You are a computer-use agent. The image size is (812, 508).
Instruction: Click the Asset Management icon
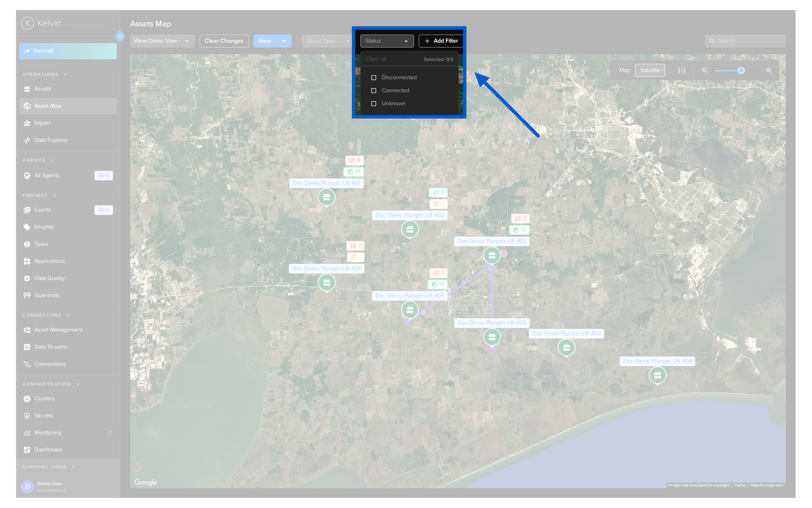[27, 330]
